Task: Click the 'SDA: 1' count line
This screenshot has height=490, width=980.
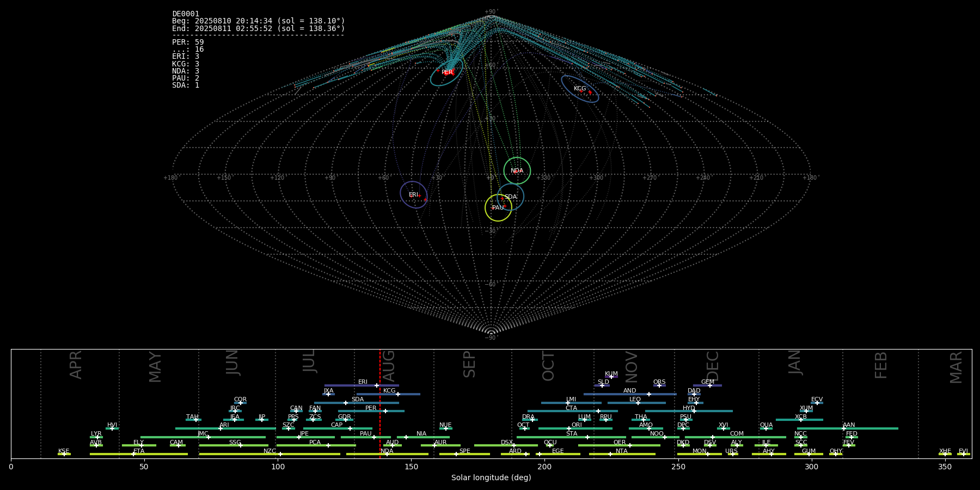Action: [186, 85]
